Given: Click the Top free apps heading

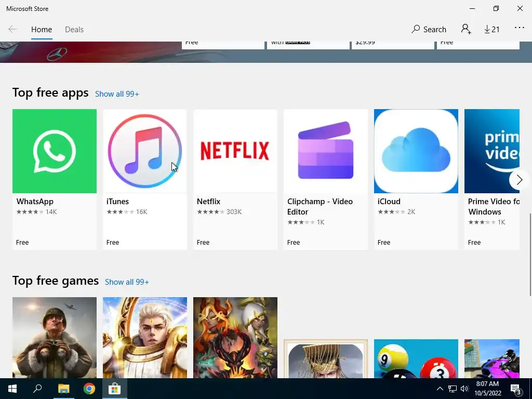Looking at the screenshot, I should tap(50, 92).
